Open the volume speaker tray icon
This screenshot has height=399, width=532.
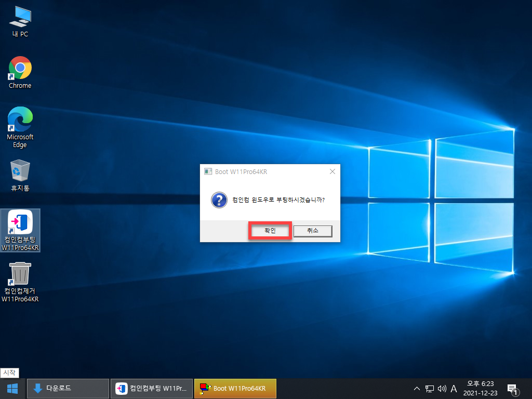tap(442, 389)
